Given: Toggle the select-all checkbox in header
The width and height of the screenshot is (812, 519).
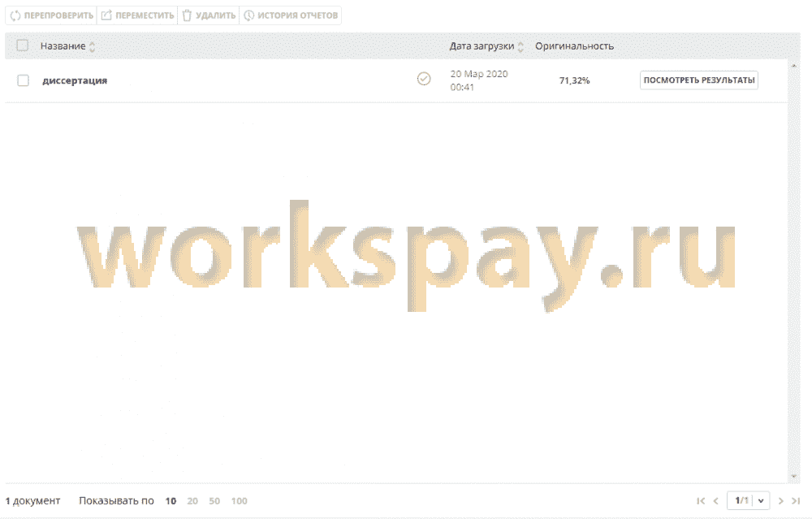Looking at the screenshot, I should point(22,45).
